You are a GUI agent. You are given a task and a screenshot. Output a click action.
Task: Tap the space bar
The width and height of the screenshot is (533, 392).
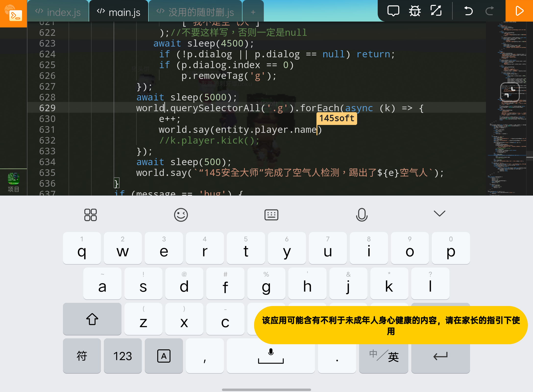[x=271, y=356]
